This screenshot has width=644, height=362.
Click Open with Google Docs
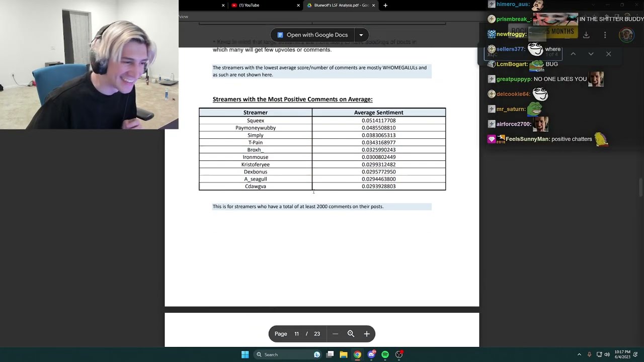[312, 35]
